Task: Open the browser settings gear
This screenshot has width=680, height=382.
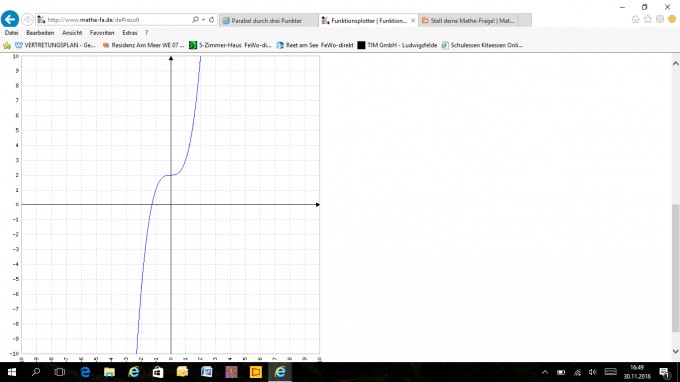Action: [660, 19]
